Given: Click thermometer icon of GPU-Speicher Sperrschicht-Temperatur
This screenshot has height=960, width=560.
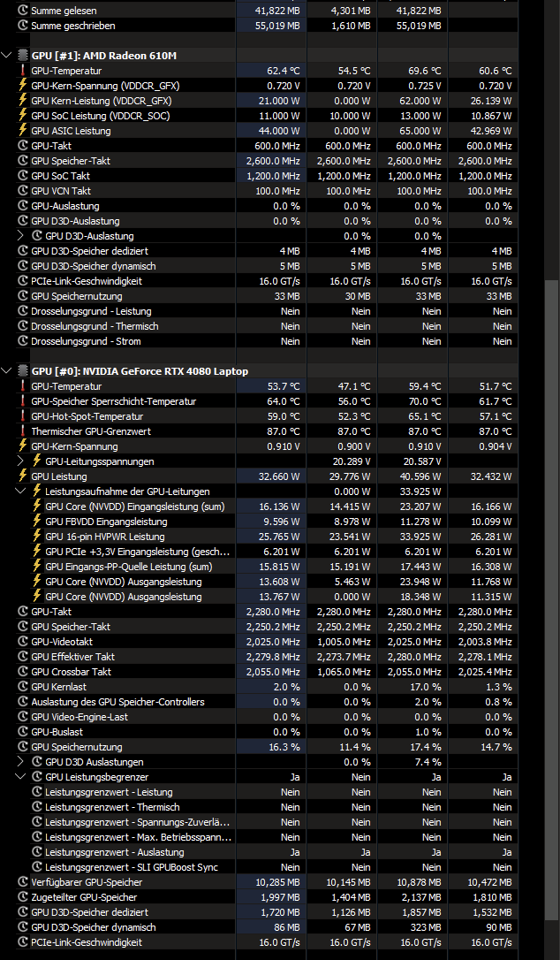Looking at the screenshot, I should 23,401.
